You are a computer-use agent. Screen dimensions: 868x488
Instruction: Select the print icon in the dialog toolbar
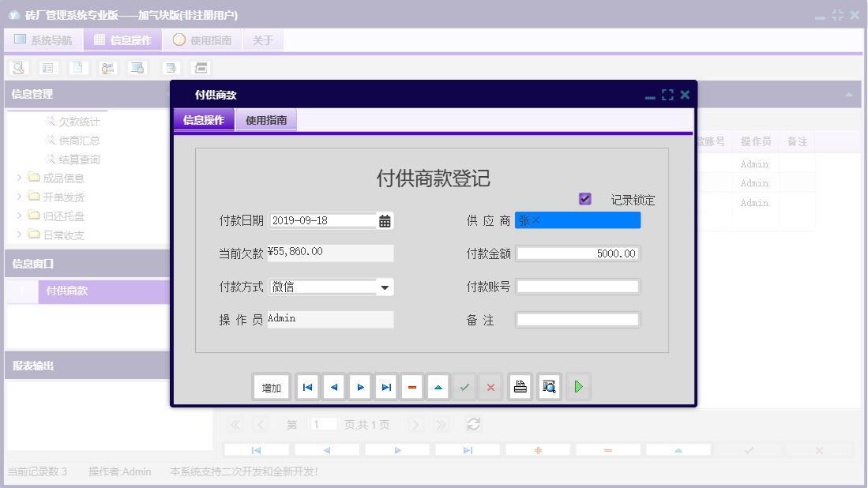pyautogui.click(x=520, y=386)
